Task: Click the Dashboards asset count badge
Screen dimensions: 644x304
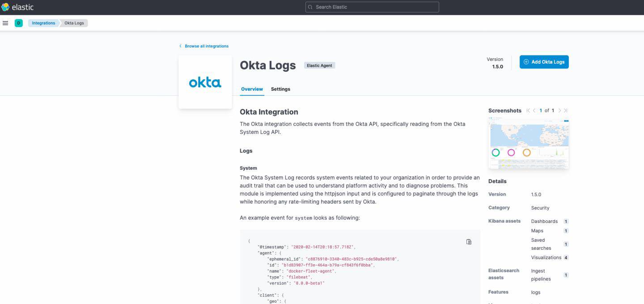Action: (x=566, y=221)
